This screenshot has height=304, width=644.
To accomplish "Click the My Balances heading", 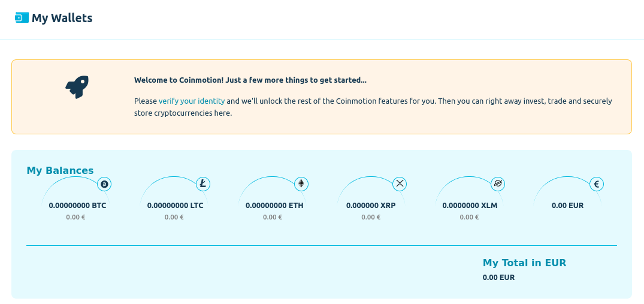I will [60, 170].
